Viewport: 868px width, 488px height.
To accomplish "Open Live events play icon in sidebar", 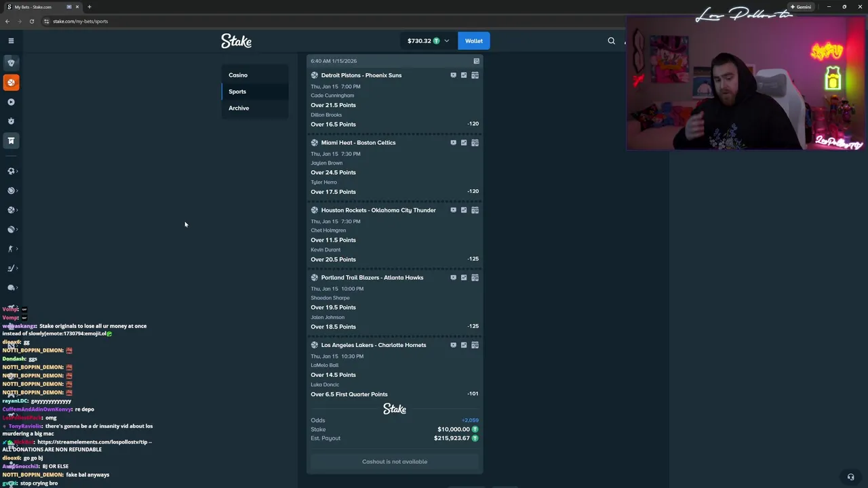I will pos(11,102).
